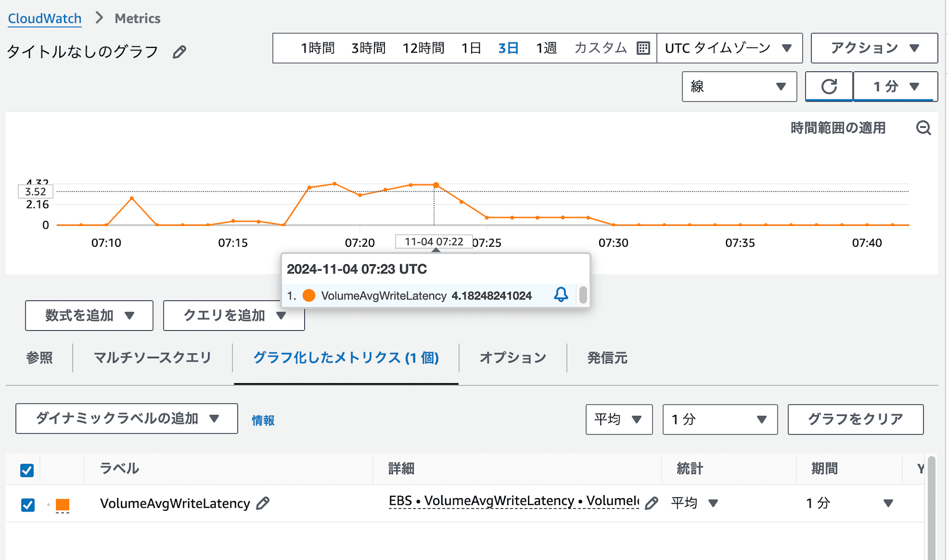Edit the VolumeAvgWriteLatency label pencil icon
Screen dimensions: 948x560
263,503
